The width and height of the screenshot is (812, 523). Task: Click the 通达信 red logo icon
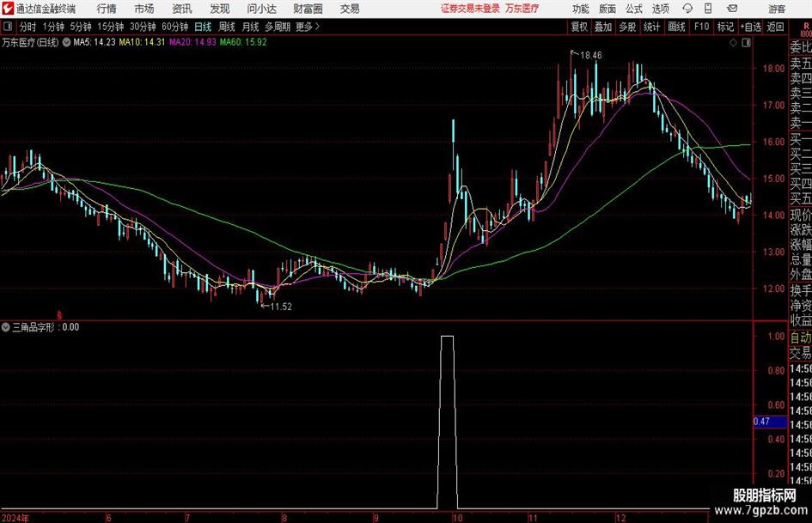point(8,9)
